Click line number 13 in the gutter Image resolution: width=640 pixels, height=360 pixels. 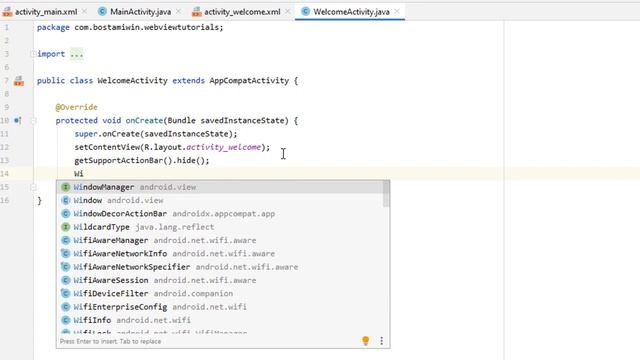click(x=5, y=160)
